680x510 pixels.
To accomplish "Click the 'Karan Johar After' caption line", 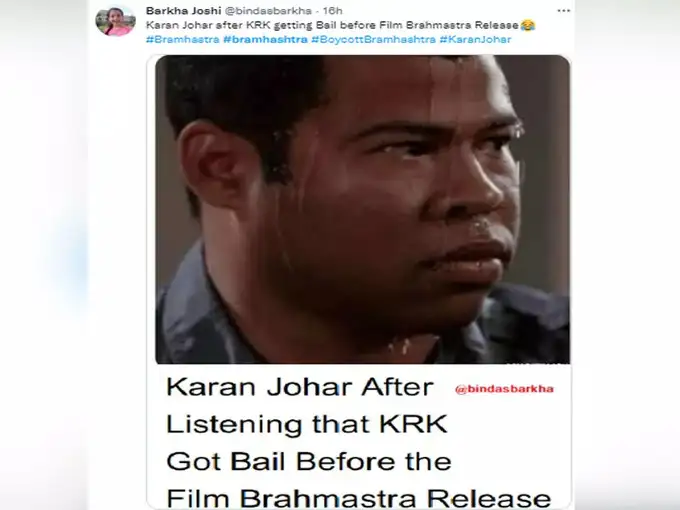I will 300,387.
